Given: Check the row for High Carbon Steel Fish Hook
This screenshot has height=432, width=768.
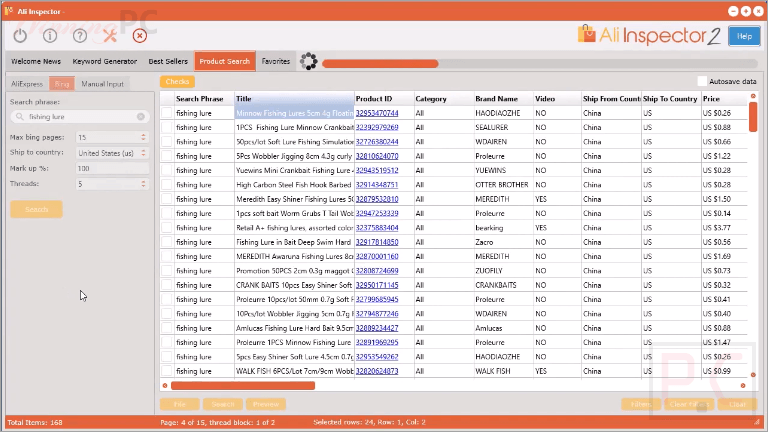Looking at the screenshot, I should click(167, 185).
